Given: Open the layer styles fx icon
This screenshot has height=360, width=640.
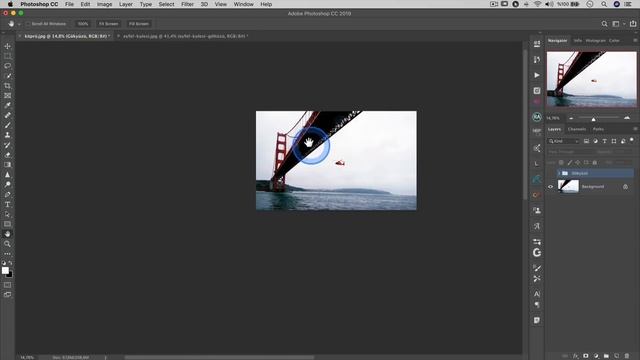Looking at the screenshot, I should [x=576, y=356].
